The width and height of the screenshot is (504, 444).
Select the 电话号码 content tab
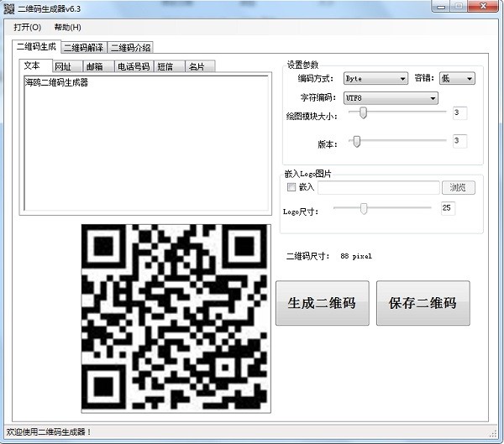tap(133, 66)
